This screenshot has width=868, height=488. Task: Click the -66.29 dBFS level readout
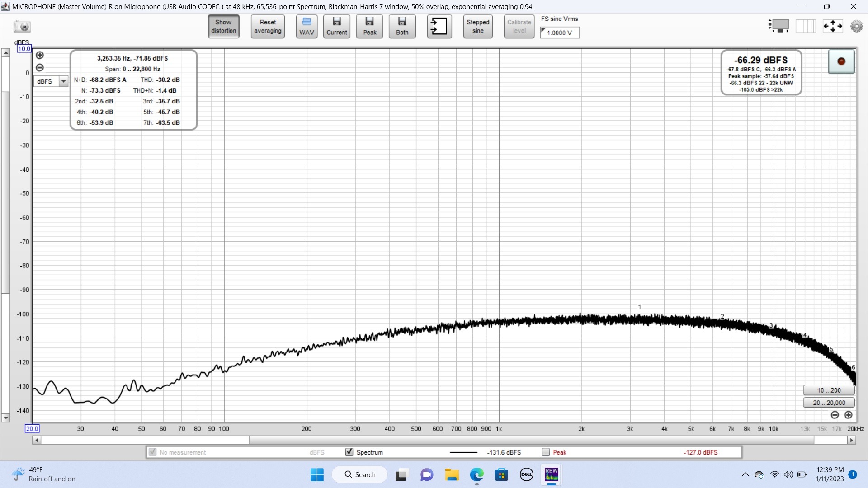tap(761, 60)
